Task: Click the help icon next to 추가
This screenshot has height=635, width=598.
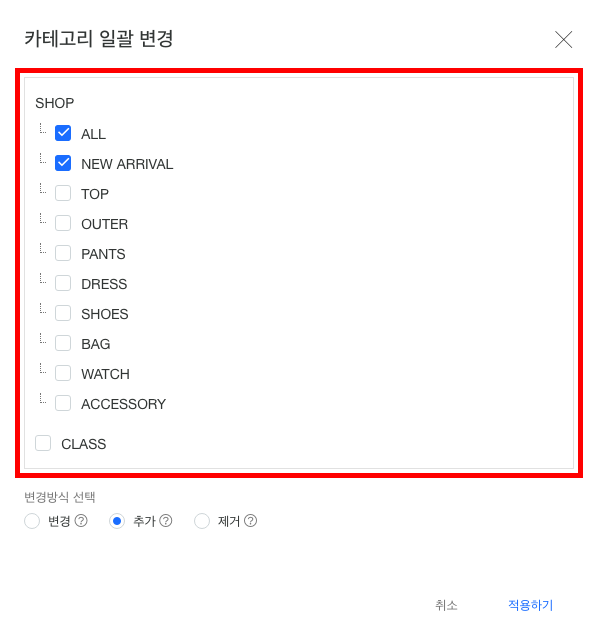Action: (x=166, y=520)
